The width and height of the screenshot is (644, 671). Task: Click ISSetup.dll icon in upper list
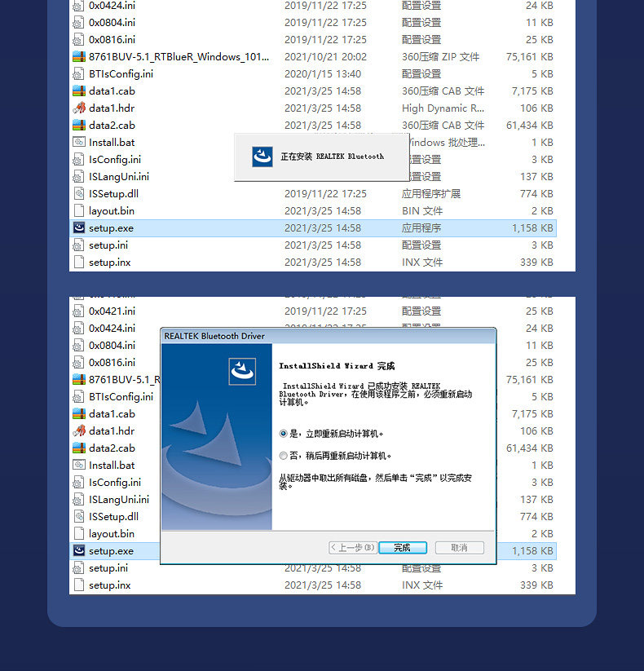click(79, 193)
